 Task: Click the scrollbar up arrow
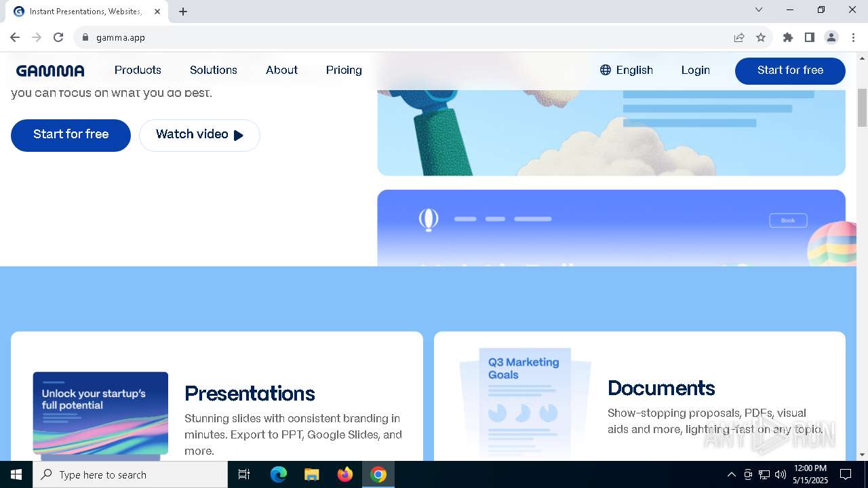862,58
